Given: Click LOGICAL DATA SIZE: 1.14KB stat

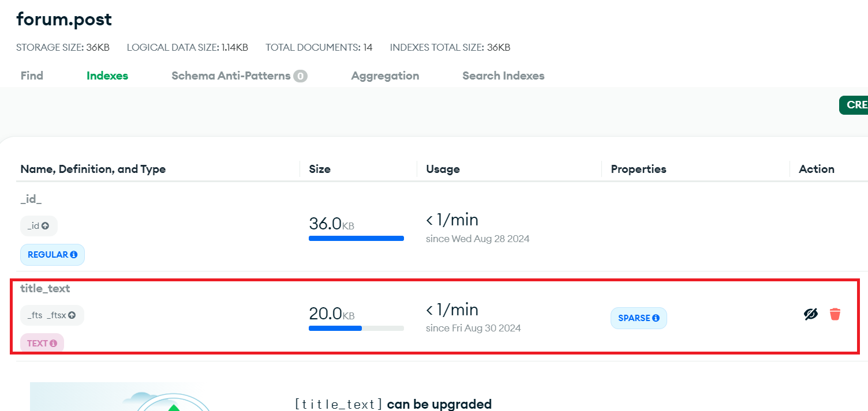Looking at the screenshot, I should pos(188,47).
